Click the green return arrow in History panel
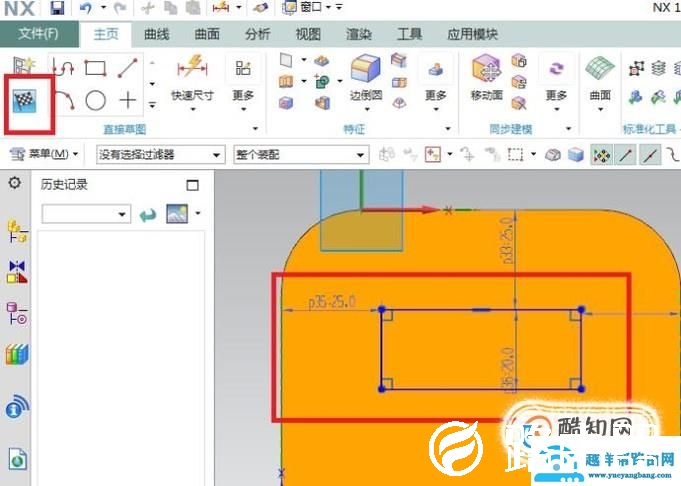Viewport: 681px width, 486px height. pos(148,214)
